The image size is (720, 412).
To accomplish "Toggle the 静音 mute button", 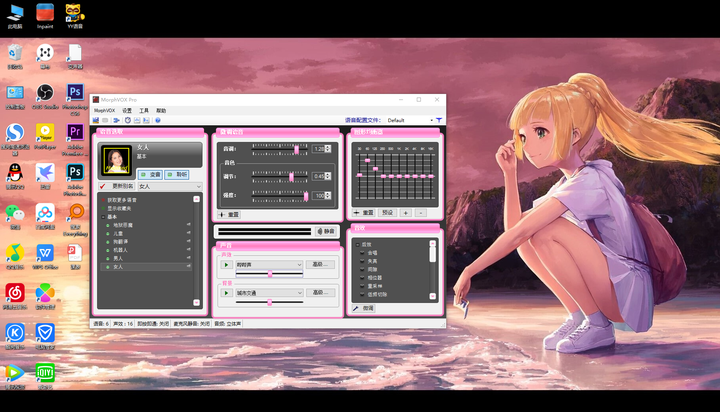I will click(326, 231).
